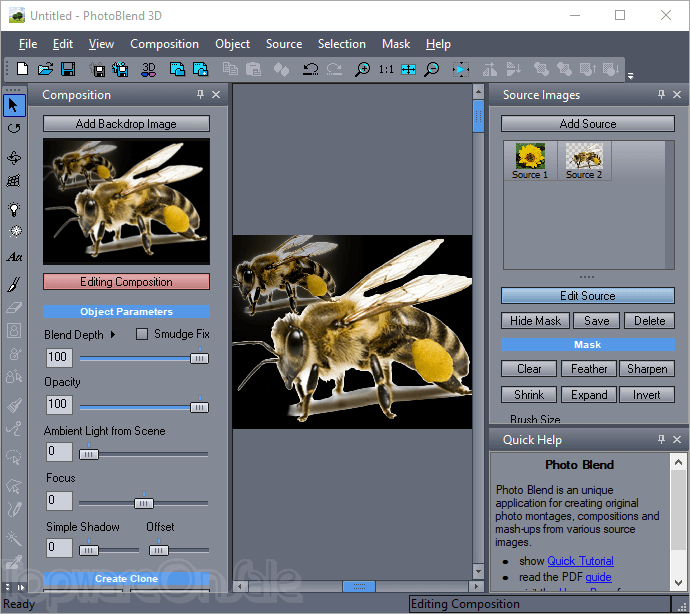Open the Composition menu
Image resolution: width=690 pixels, height=614 pixels.
(x=165, y=44)
